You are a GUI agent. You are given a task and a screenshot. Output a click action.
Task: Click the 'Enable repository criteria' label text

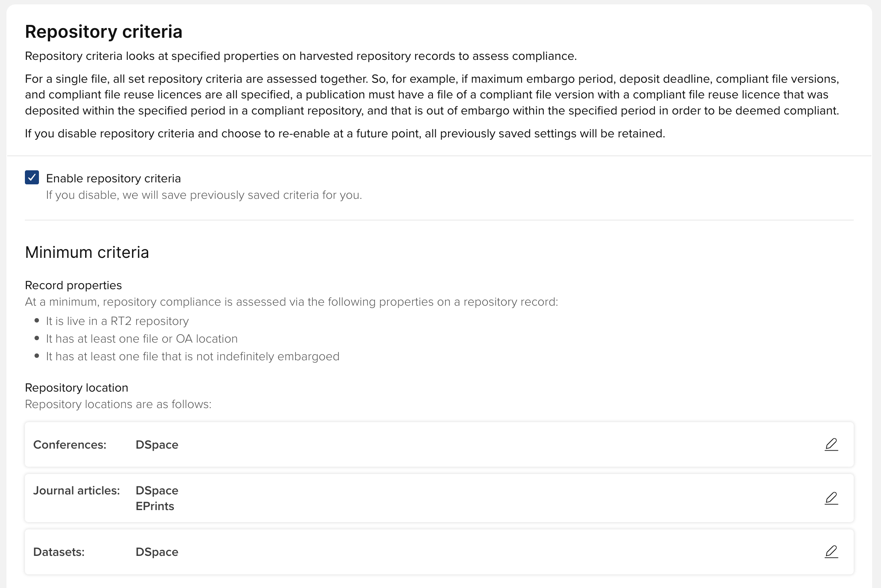[x=113, y=178]
